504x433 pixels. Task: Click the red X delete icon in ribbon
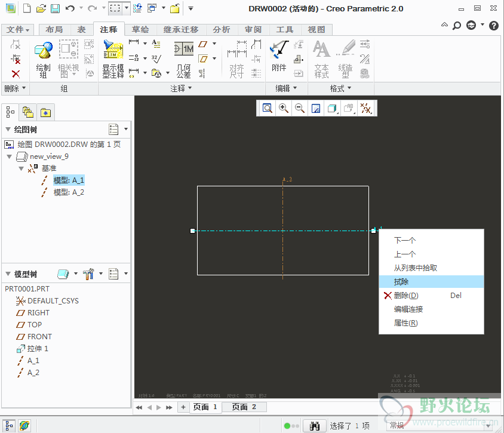tap(16, 74)
